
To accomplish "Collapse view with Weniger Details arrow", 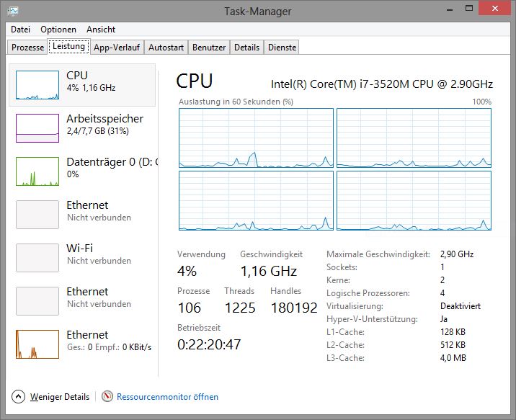I will click(18, 396).
